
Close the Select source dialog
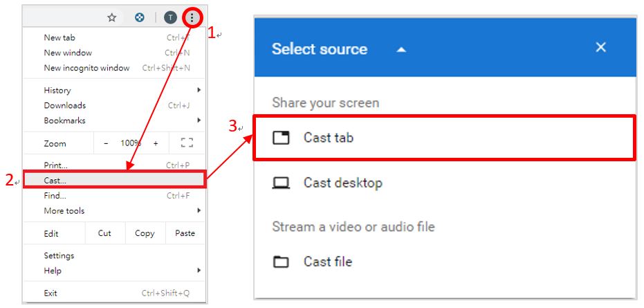601,48
